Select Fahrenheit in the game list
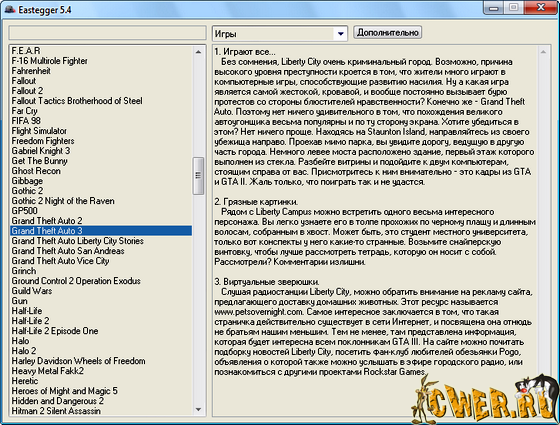Viewport: 560px width, 425px height. 101,71
